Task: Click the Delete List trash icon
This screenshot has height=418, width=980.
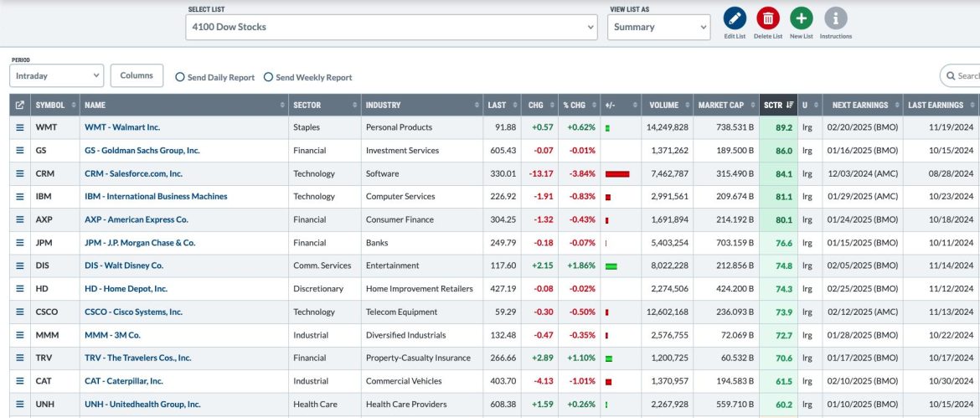Action: click(767, 18)
